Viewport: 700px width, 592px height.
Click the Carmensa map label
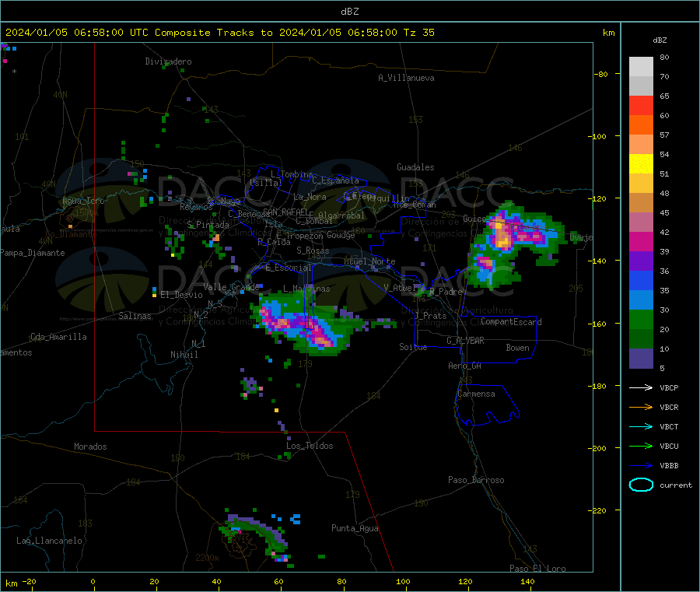pyautogui.click(x=476, y=394)
